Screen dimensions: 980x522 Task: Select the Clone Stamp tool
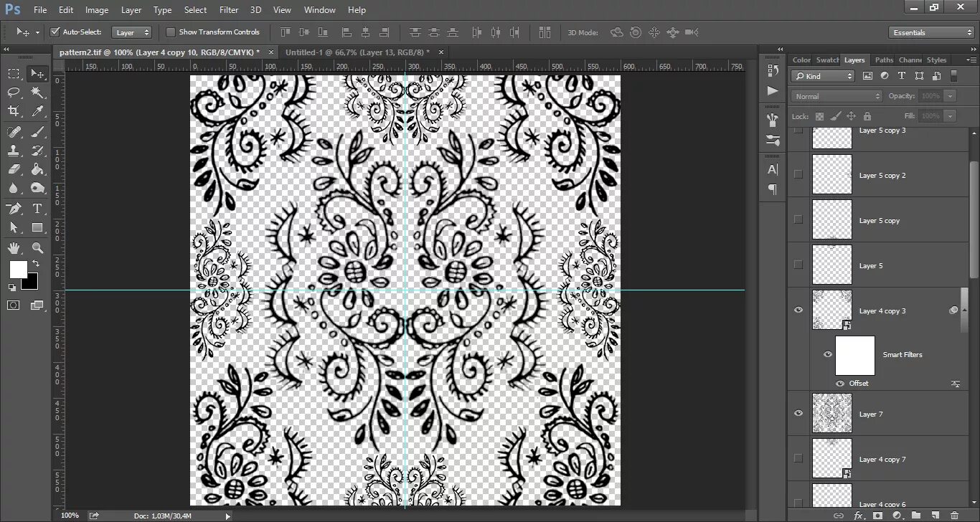click(14, 151)
